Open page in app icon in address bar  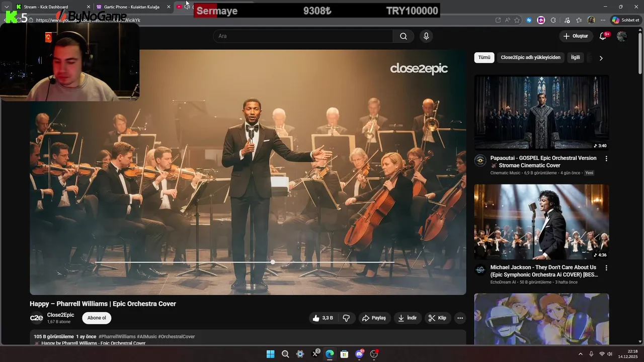498,20
